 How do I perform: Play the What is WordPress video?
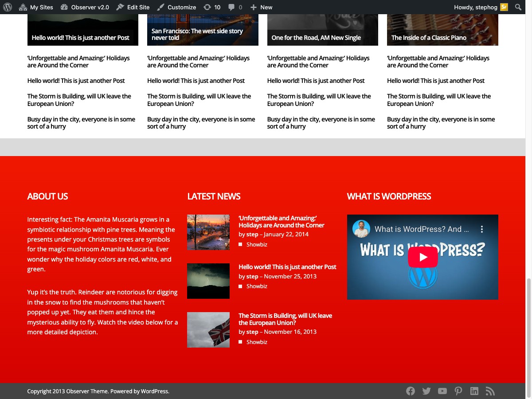(422, 257)
